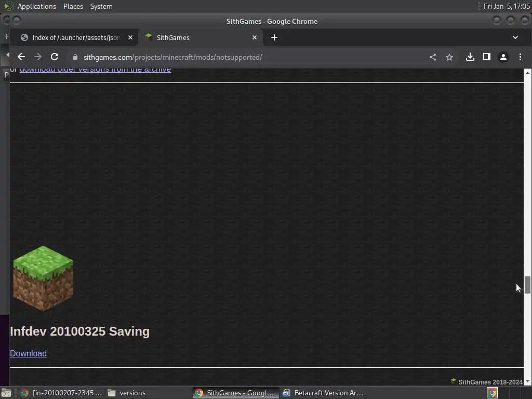Viewport: 532px width, 399px height.
Task: Click the scrollbar down arrow
Action: 527,382
